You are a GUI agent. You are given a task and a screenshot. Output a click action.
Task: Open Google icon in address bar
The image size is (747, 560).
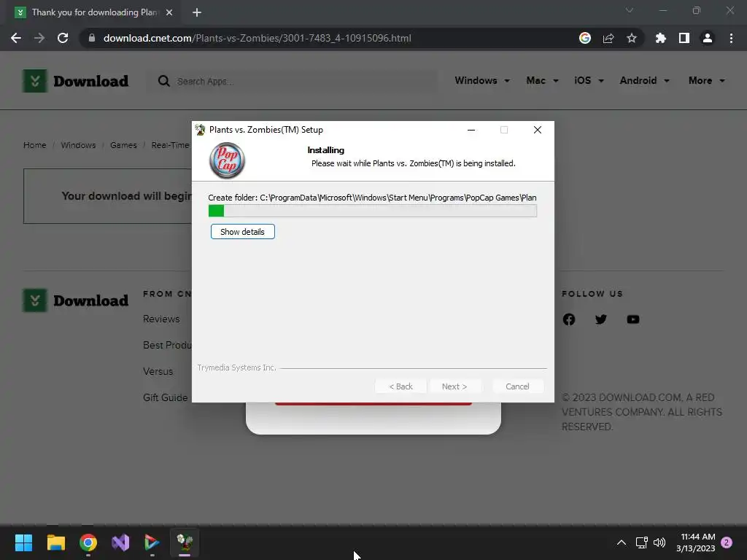[585, 38]
